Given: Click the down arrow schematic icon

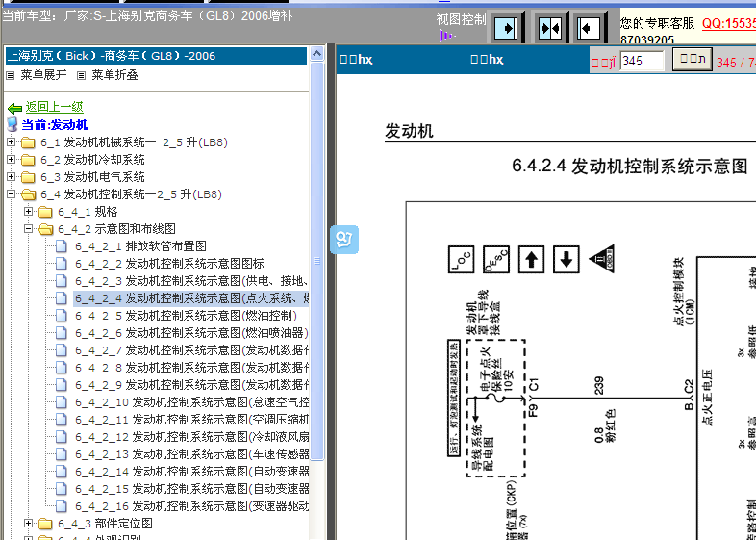Looking at the screenshot, I should tap(566, 259).
